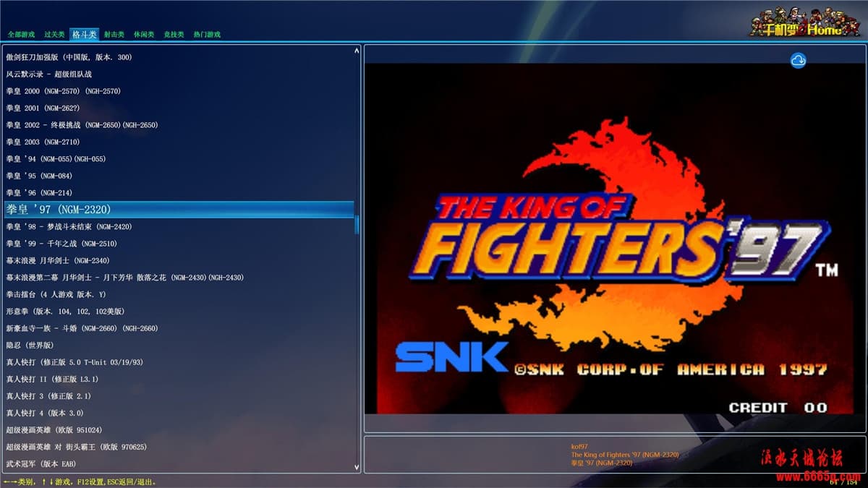Click the 千机变 Home logo
The image size is (868, 488).
804,22
